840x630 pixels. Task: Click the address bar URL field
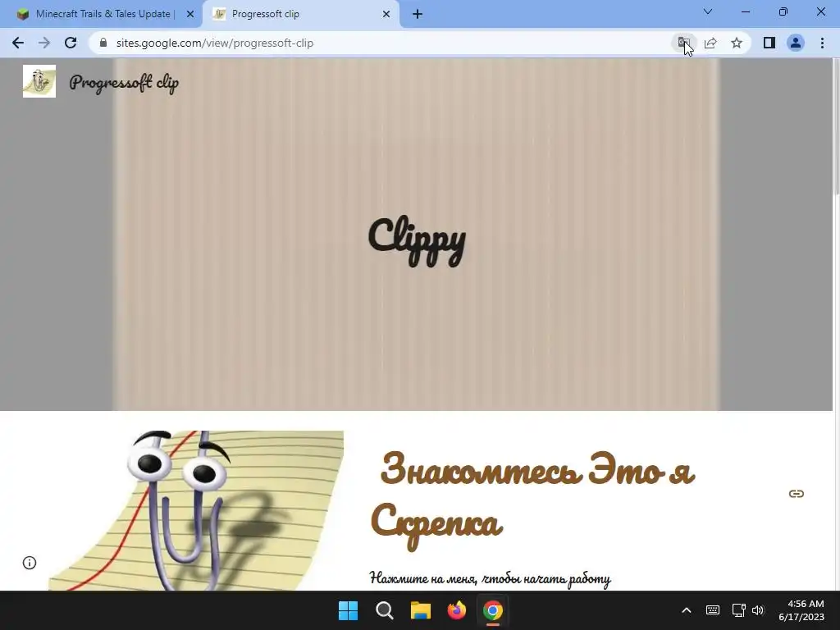[x=375, y=43]
